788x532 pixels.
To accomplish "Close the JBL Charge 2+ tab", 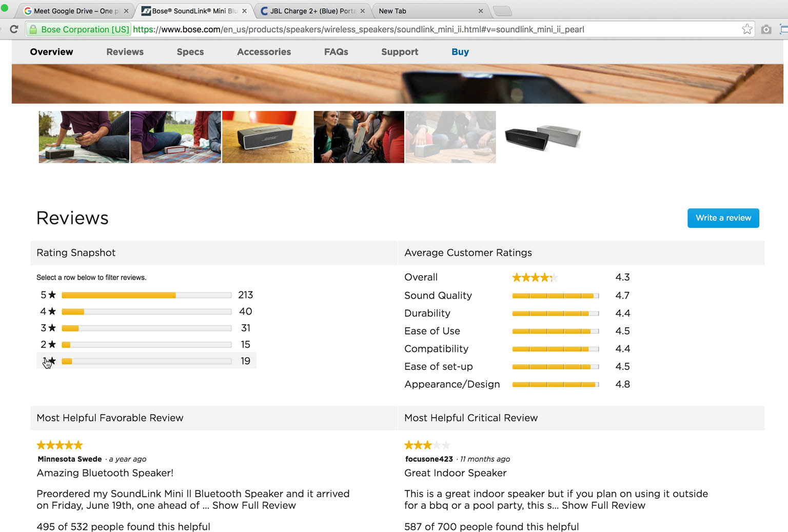I will [362, 11].
